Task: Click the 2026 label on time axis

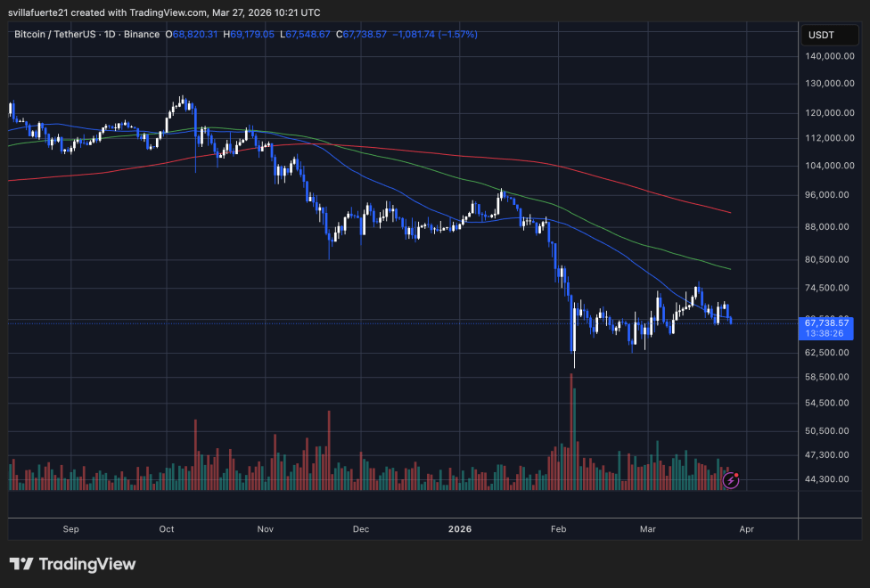Action: [x=460, y=528]
